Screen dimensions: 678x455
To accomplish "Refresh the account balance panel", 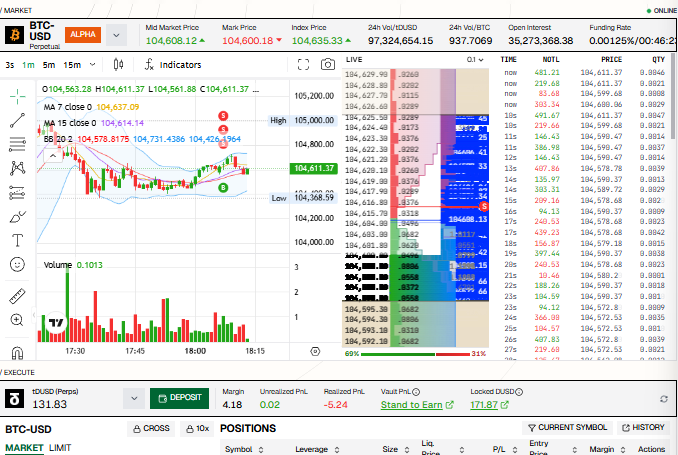I will pos(664,399).
